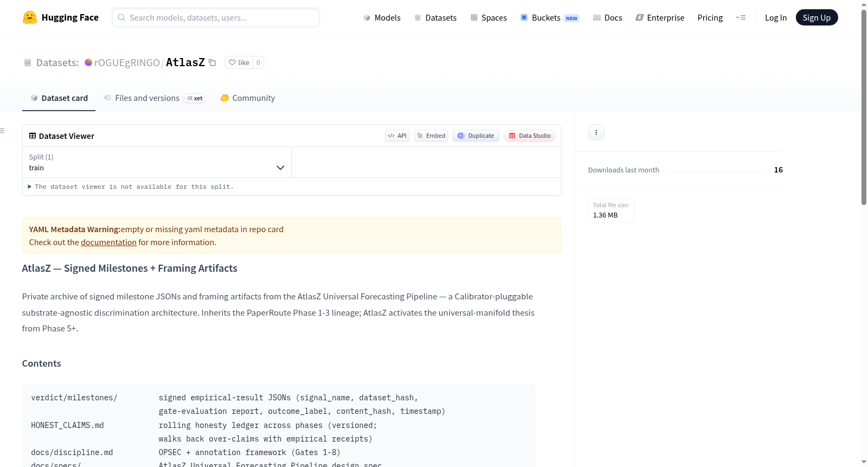Click the rOGUEgRINGO avatar icon

coord(88,62)
